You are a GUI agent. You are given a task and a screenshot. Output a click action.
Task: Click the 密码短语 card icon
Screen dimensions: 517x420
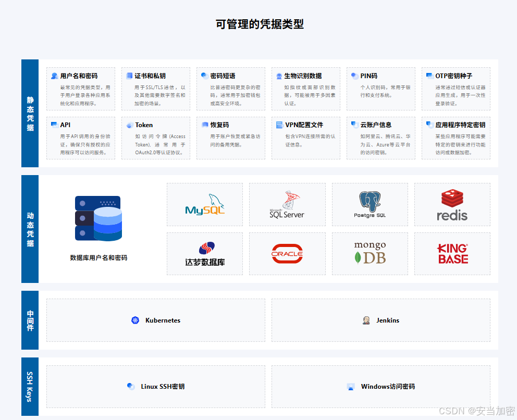[x=205, y=76]
